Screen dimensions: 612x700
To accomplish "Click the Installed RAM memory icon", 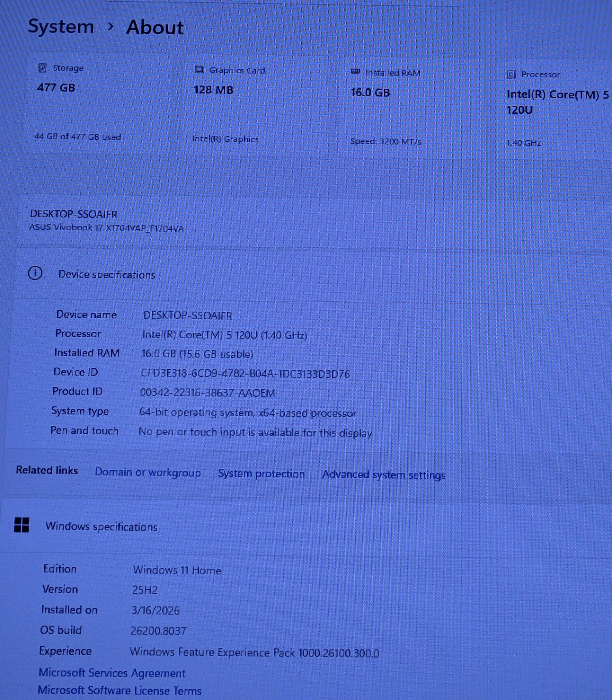I will [x=355, y=72].
